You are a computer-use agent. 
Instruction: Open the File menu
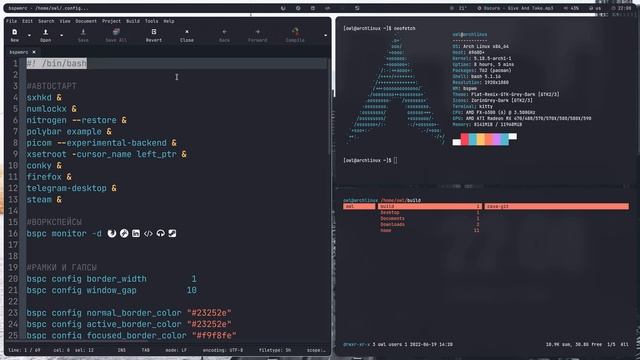pos(11,21)
